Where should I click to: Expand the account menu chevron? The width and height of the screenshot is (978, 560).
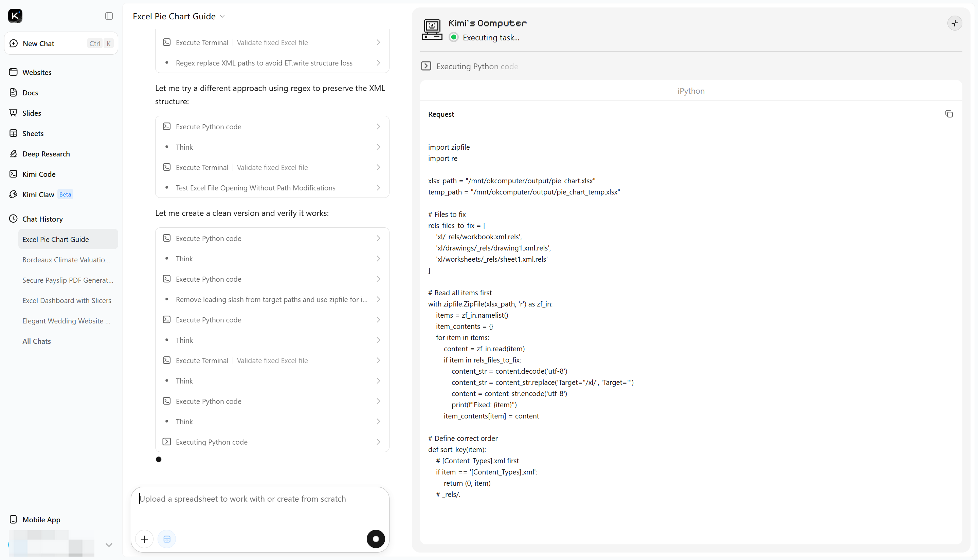109,545
